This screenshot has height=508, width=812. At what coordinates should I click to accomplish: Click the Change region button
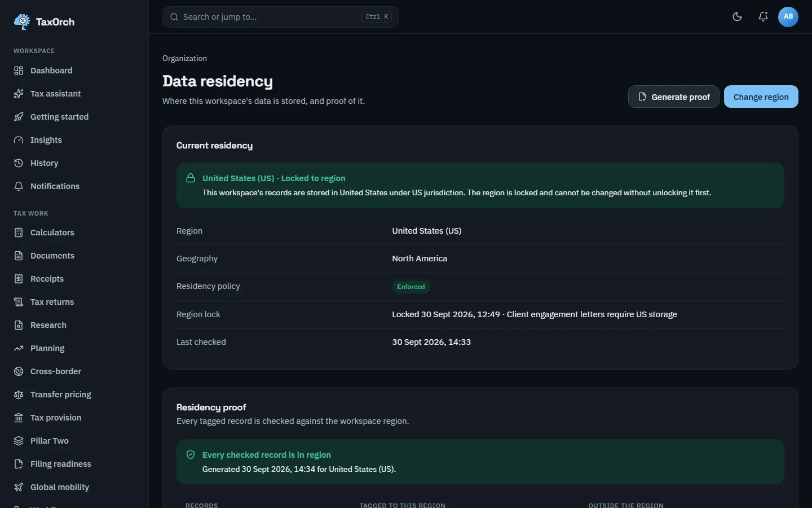tap(761, 97)
